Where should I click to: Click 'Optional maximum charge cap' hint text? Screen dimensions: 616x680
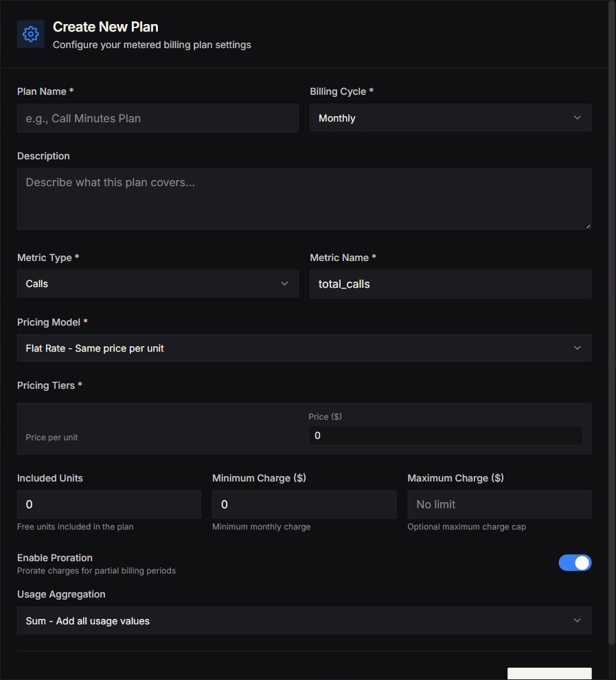coord(466,526)
